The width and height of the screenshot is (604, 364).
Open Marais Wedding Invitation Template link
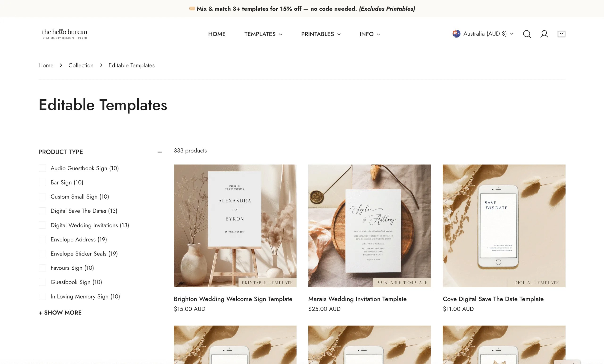[x=357, y=299]
